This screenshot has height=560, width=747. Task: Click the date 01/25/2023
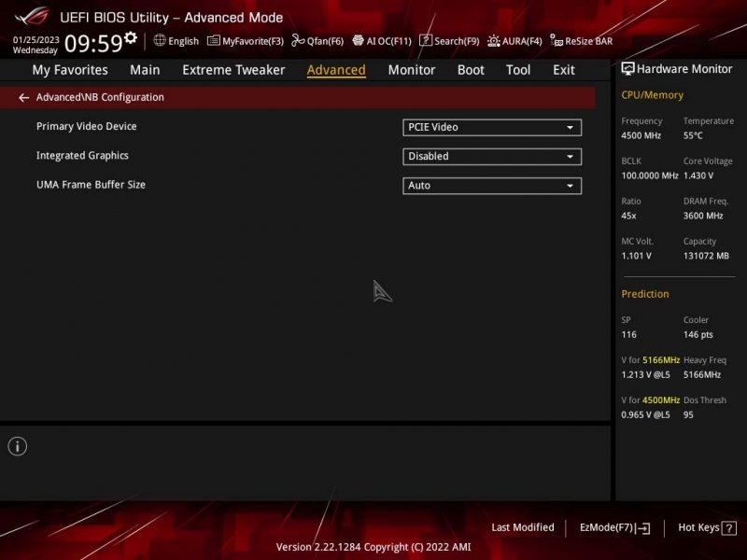[35, 39]
